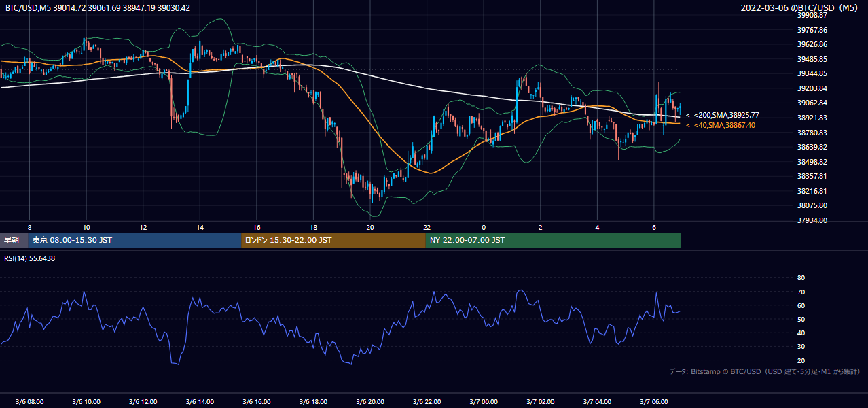Click price axis value 38639.82
The width and height of the screenshot is (868, 408).
813,147
